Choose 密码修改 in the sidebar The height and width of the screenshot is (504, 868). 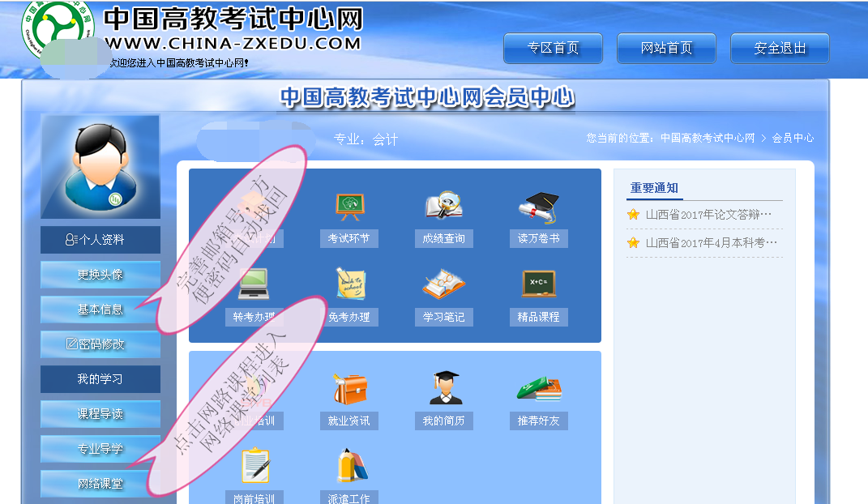click(x=100, y=344)
